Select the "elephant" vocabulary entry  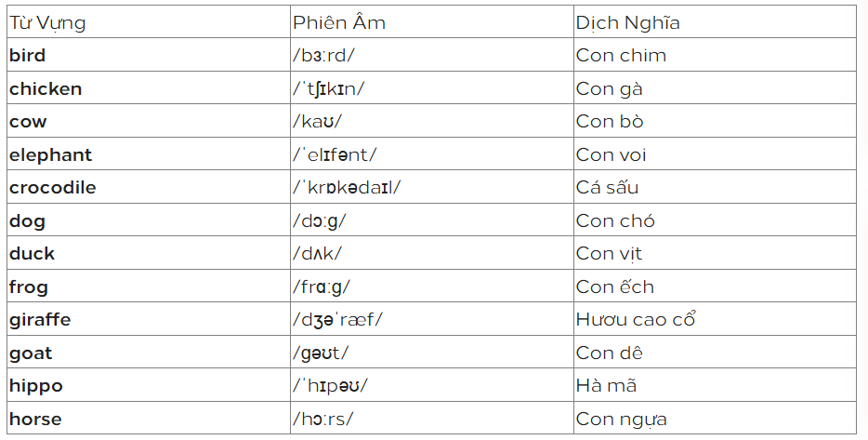coord(51,154)
